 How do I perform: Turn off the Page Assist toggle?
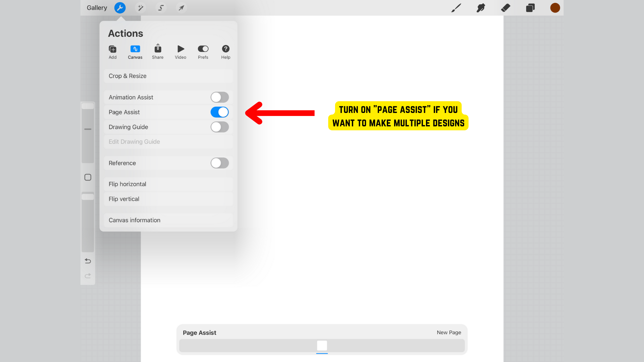(x=220, y=112)
